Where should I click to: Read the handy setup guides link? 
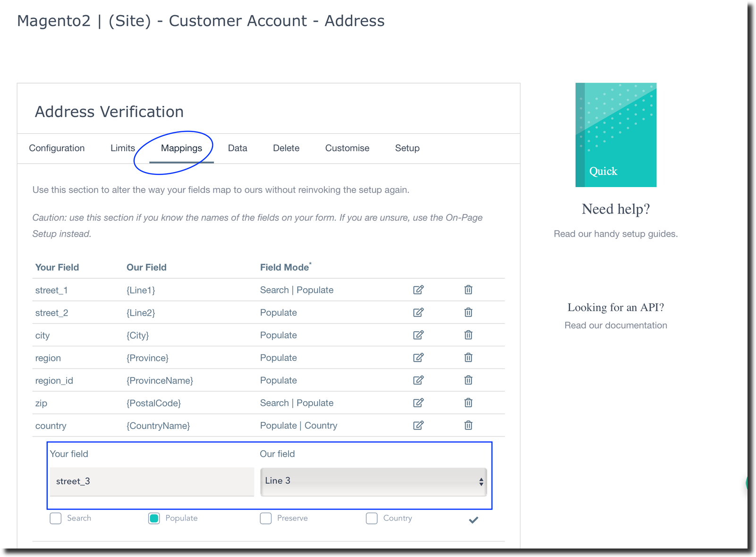pyautogui.click(x=615, y=234)
